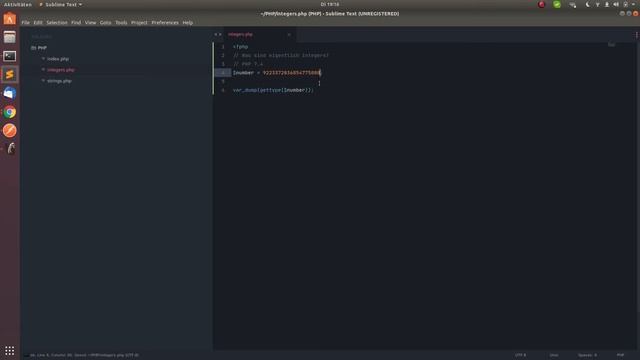
Task: Click line number 5 in the gutter
Action: point(223,82)
